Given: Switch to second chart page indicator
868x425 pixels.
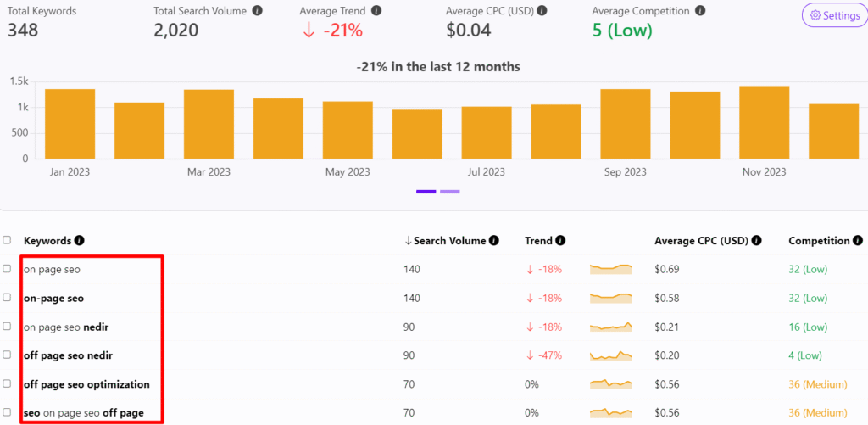Looking at the screenshot, I should 449,192.
